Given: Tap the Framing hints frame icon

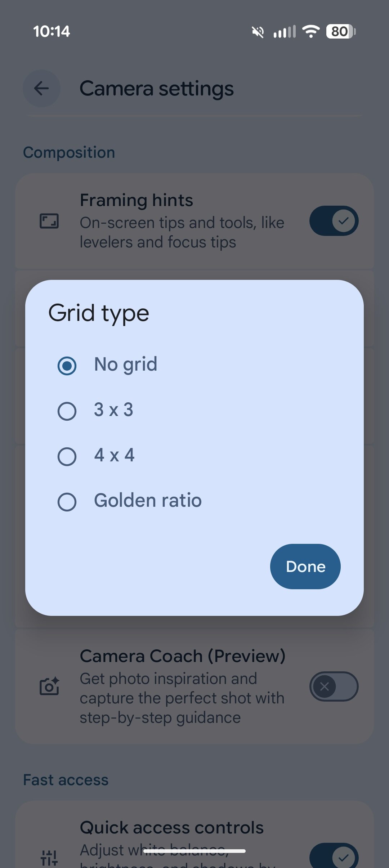Looking at the screenshot, I should [49, 221].
